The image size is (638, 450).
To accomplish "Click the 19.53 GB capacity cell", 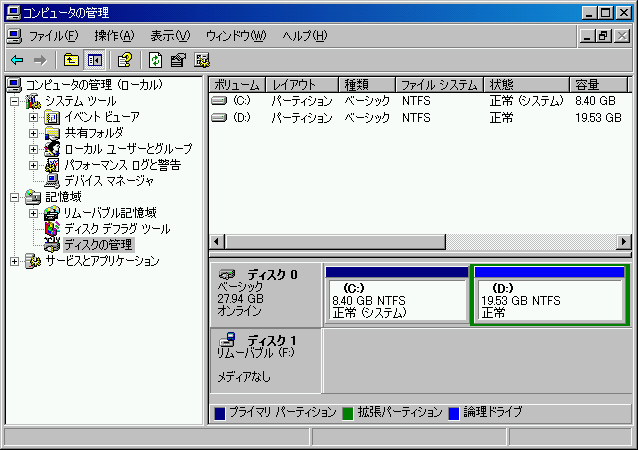I will pos(598,118).
